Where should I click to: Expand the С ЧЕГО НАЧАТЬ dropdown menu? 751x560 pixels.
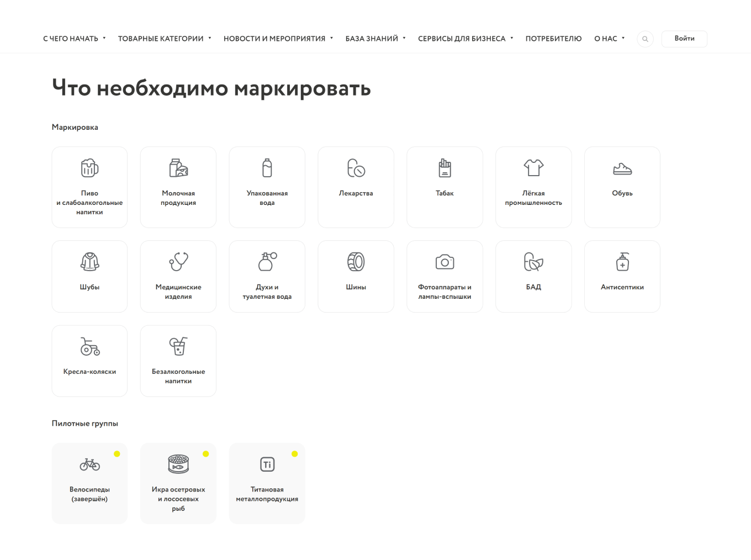[74, 39]
